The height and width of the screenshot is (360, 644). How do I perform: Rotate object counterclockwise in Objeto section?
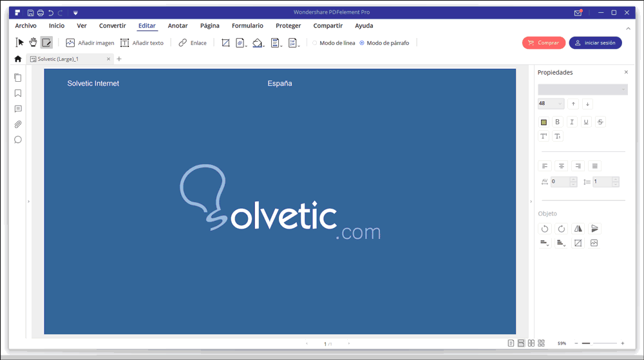click(545, 229)
